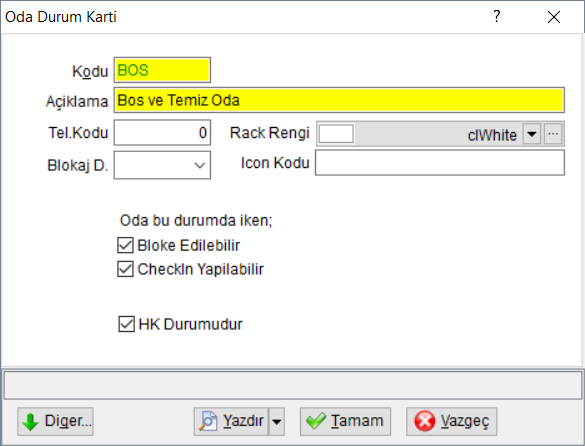The image size is (585, 446).
Task: Click the Açiklama description field
Action: pyautogui.click(x=339, y=100)
